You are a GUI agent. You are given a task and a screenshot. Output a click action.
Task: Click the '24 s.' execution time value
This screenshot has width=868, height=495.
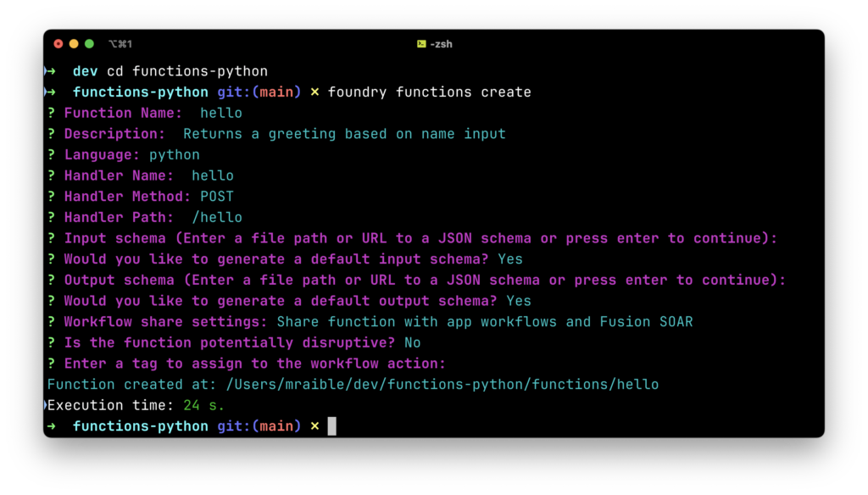(x=203, y=406)
